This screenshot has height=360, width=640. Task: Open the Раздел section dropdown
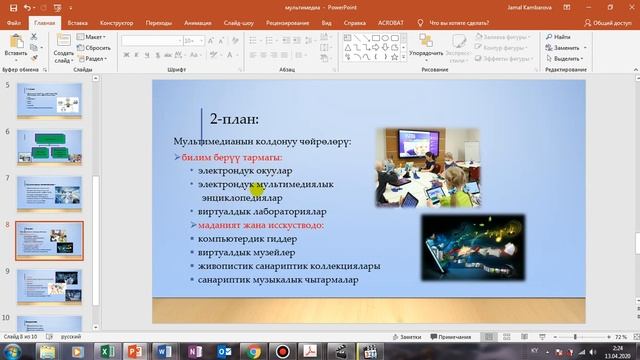[93, 58]
